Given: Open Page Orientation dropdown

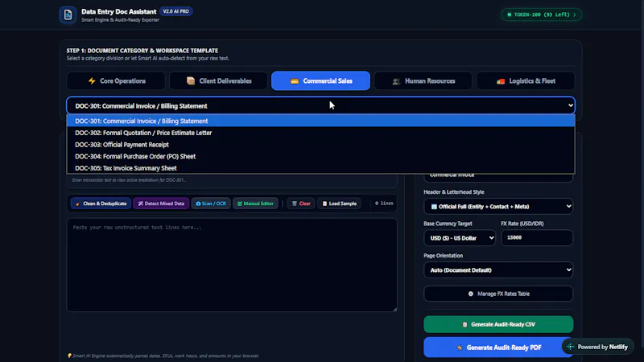Looking at the screenshot, I should 498,270.
